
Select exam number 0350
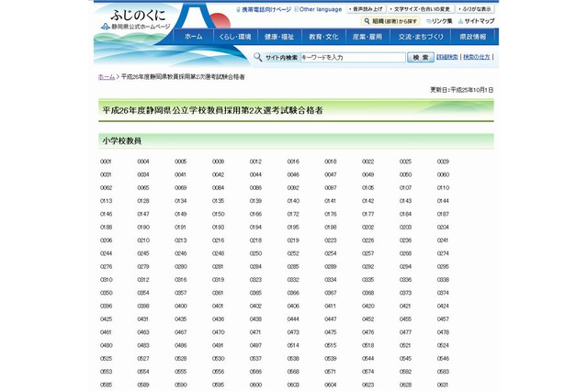107,293
